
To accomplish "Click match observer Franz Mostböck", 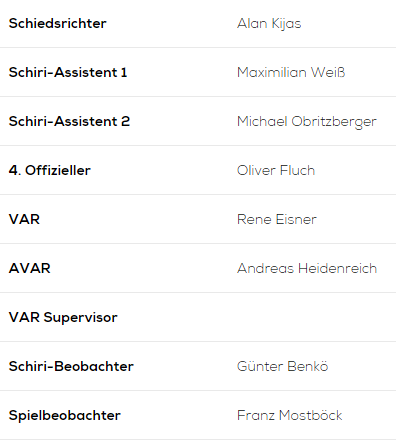I will click(290, 415).
